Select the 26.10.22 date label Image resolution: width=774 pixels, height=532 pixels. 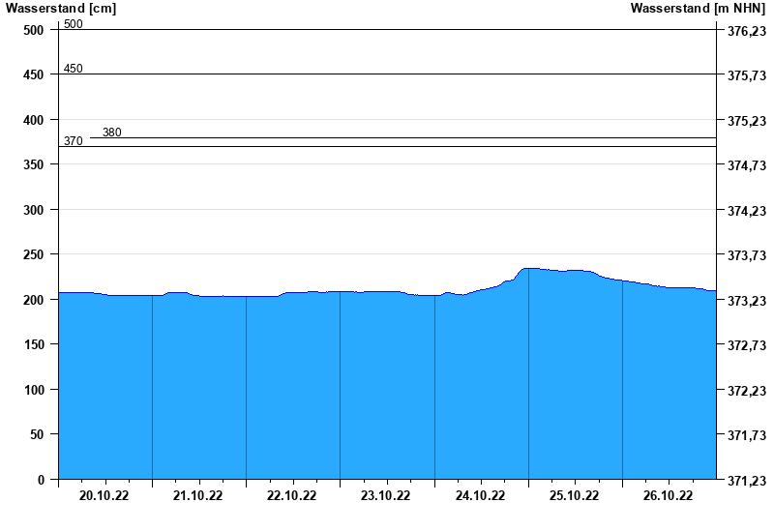668,496
